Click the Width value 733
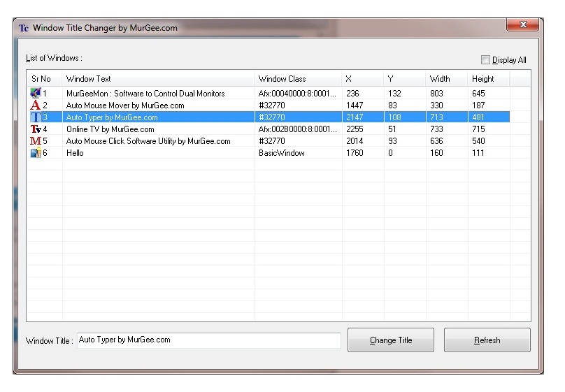The width and height of the screenshot is (565, 392). (436, 129)
